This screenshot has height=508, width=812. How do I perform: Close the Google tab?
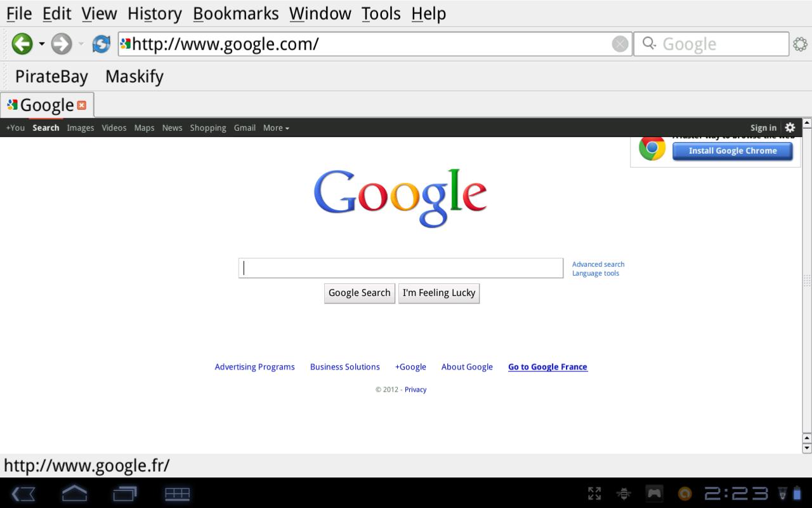[81, 105]
